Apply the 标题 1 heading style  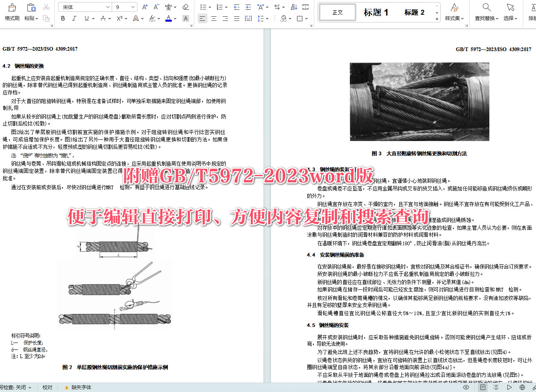pyautogui.click(x=375, y=12)
